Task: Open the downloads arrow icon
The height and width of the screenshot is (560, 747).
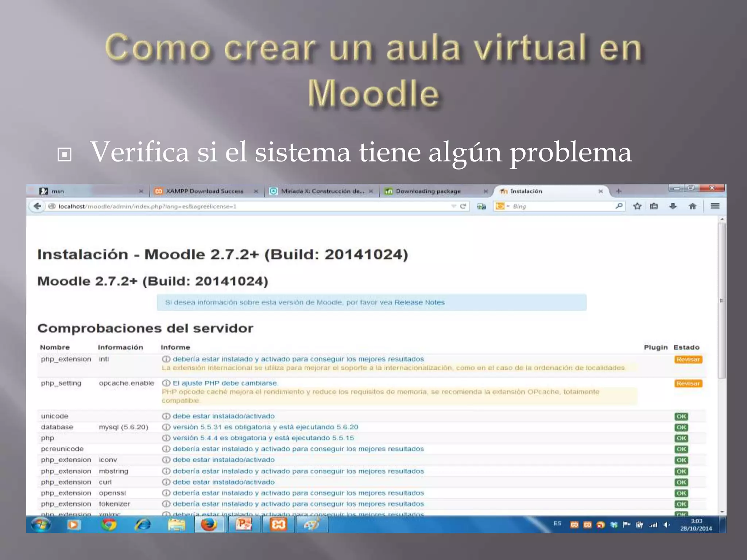Action: [673, 206]
